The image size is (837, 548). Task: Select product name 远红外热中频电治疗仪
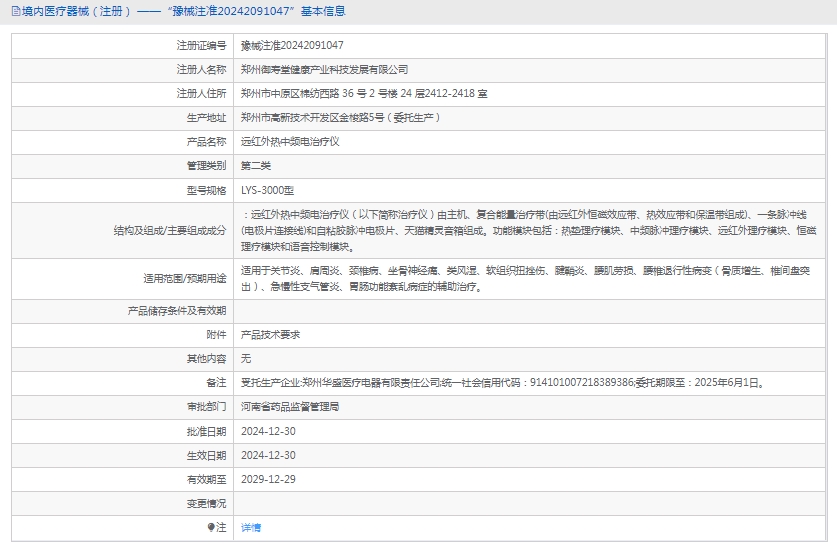point(290,141)
